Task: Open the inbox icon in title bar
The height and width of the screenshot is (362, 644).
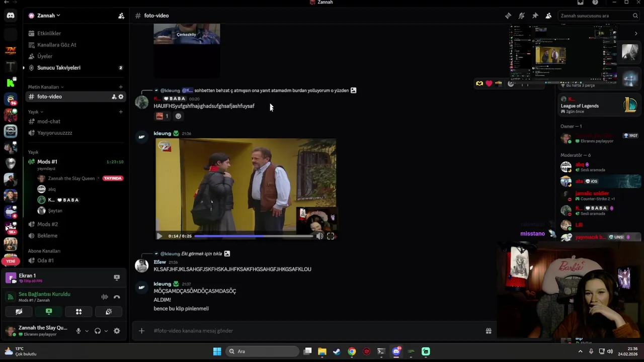Action: (580, 3)
